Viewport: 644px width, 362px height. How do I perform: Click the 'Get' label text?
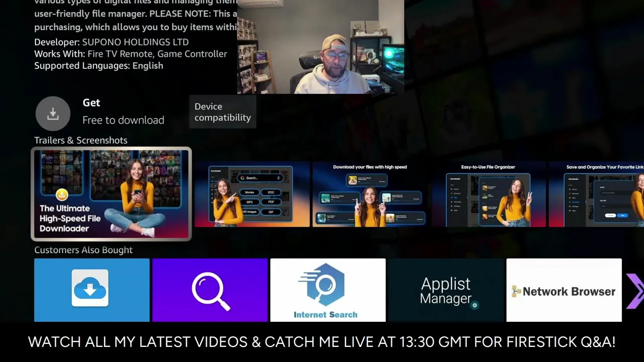point(91,103)
